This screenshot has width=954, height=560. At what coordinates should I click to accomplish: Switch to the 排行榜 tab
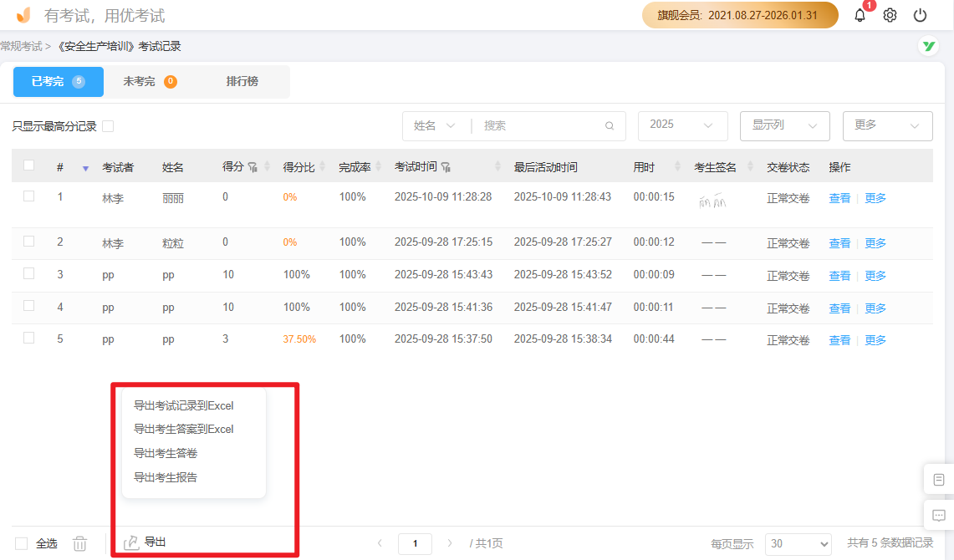242,81
